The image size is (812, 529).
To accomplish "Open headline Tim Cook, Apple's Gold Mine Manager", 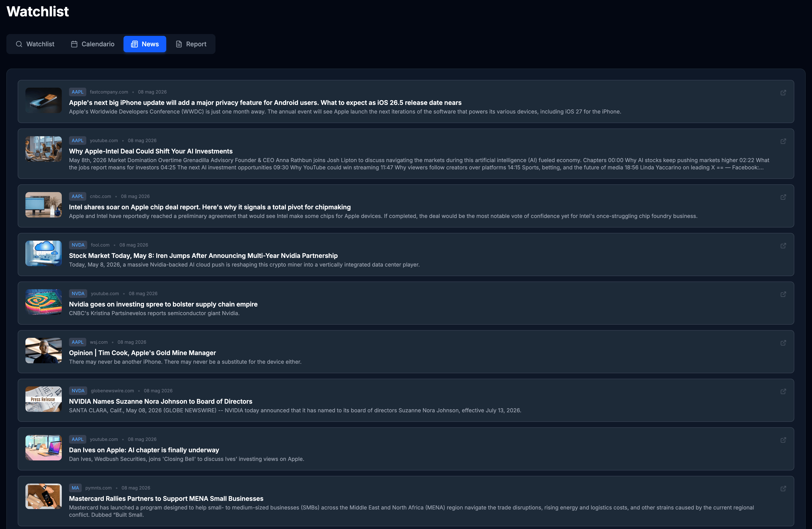I will (x=142, y=353).
